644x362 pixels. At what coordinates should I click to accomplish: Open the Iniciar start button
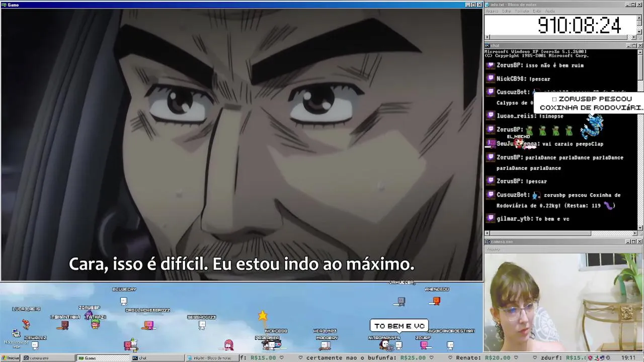pos(10,358)
